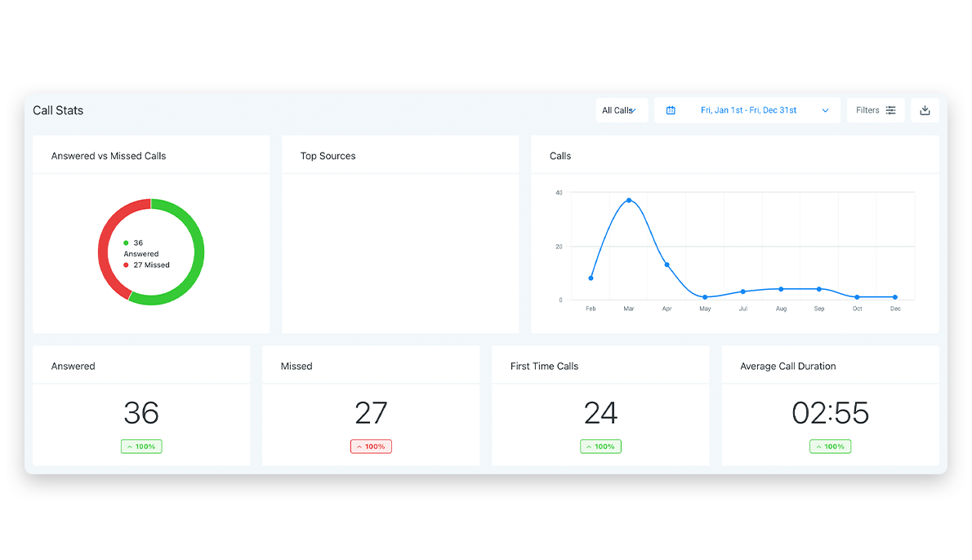Click the red 100% badge under Missed

click(371, 447)
